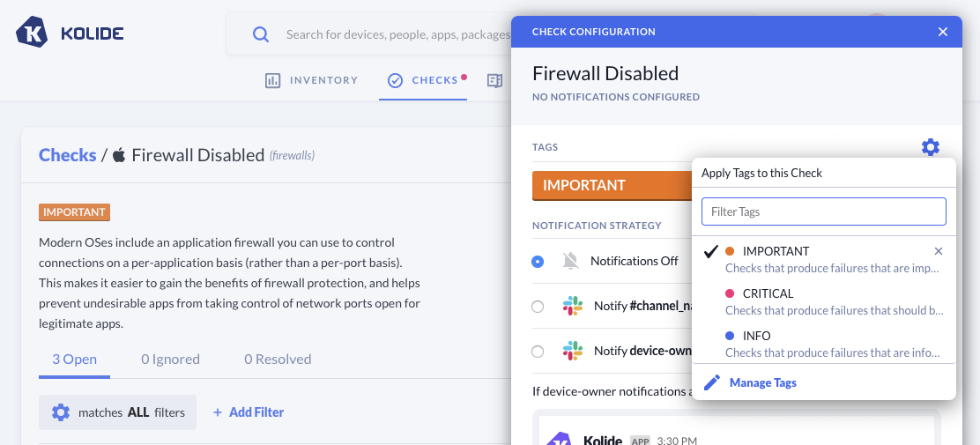
Task: Click the Kolide logo icon
Action: pos(32,33)
